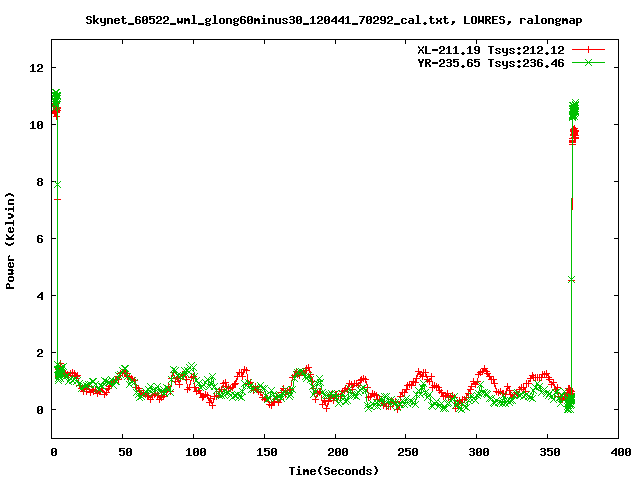
Task: Click x-axis tick label '300'
Action: point(479,452)
